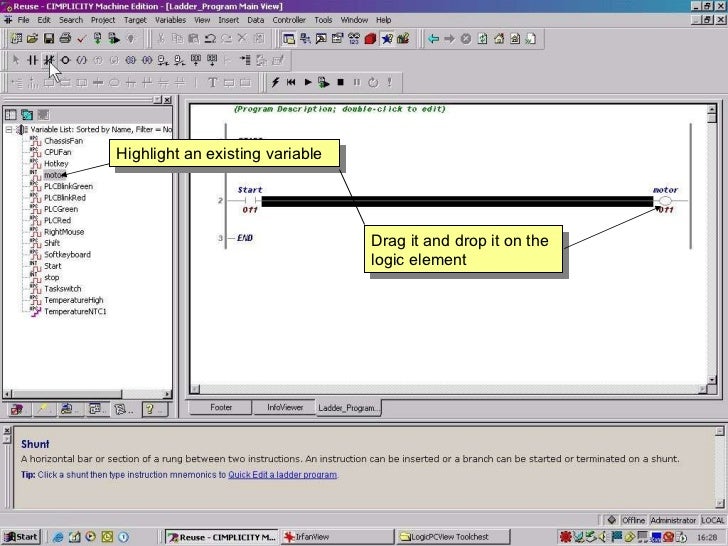This screenshot has width=728, height=546.
Task: Switch to the InfoViewer tab
Action: [284, 408]
